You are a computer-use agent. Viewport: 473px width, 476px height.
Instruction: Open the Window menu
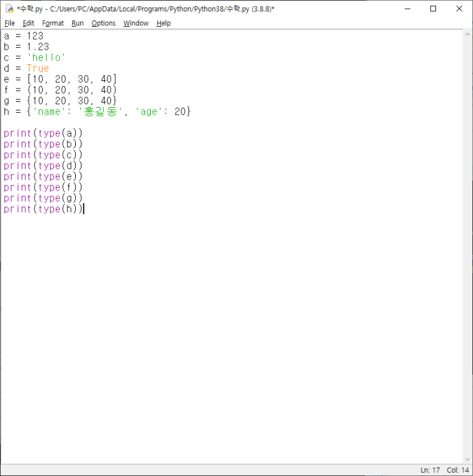(136, 24)
